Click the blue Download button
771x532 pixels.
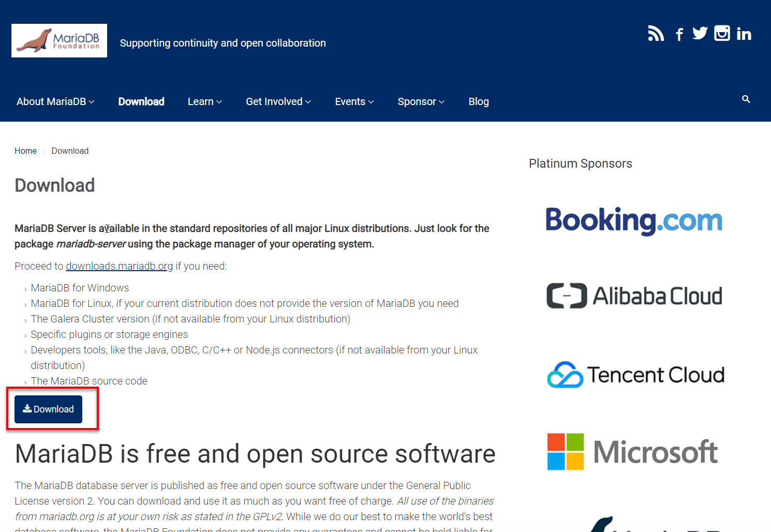pos(48,409)
